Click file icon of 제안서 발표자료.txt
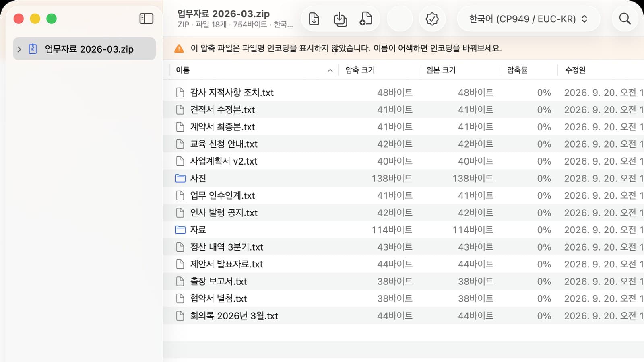Screen dimensions: 644x362 pos(180,264)
